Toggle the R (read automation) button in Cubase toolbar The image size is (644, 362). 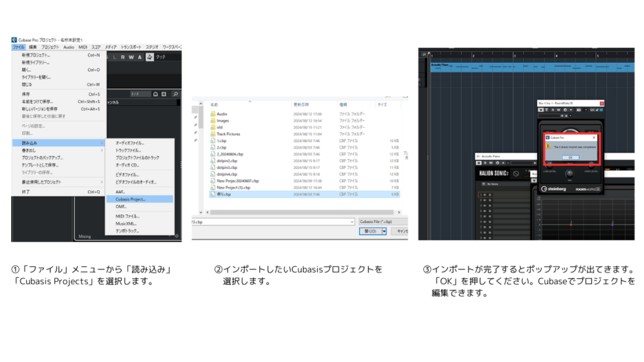click(123, 57)
